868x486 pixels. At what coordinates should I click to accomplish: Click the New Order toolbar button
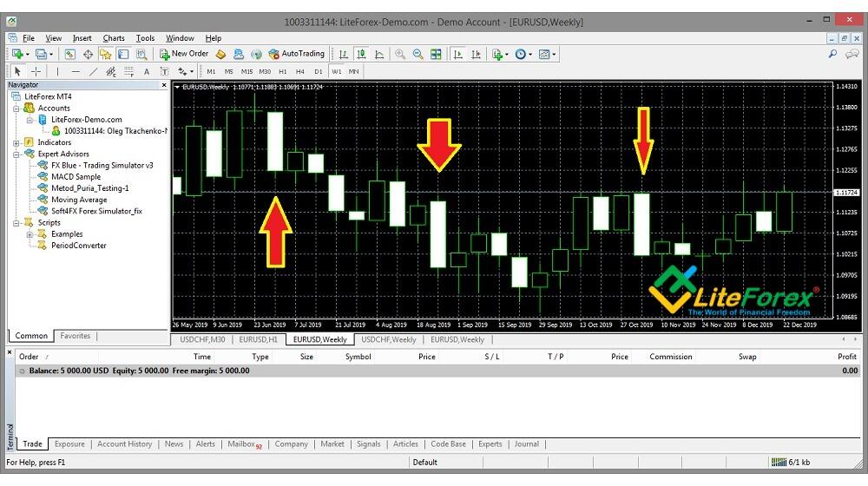point(184,54)
